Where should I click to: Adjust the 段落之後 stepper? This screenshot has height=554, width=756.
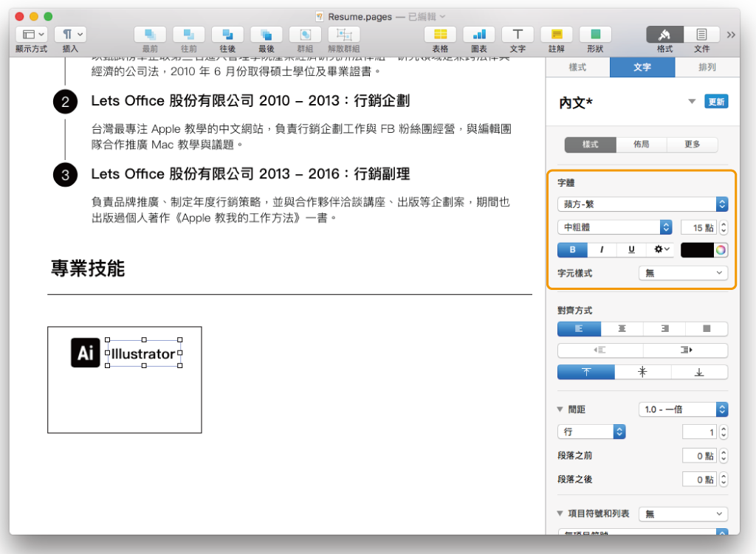(724, 479)
